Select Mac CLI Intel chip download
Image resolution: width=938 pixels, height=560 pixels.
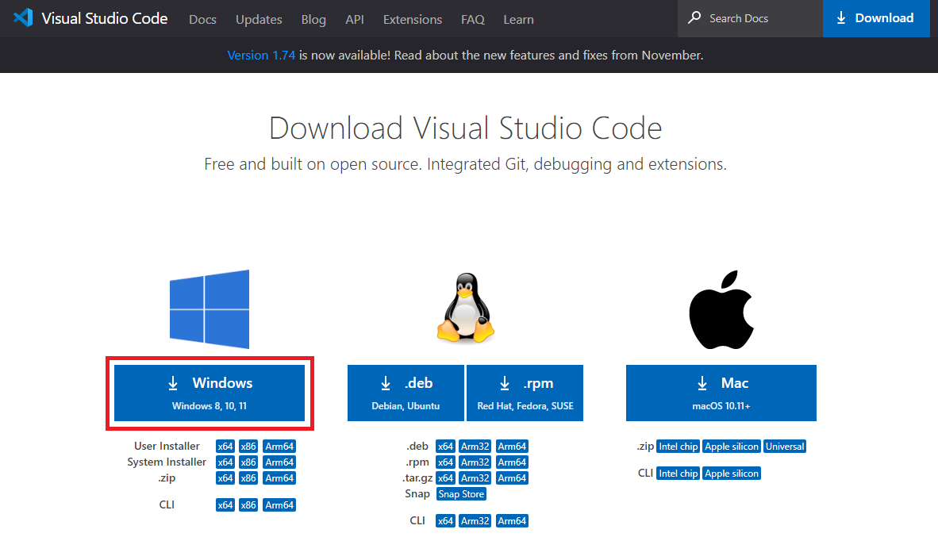678,474
